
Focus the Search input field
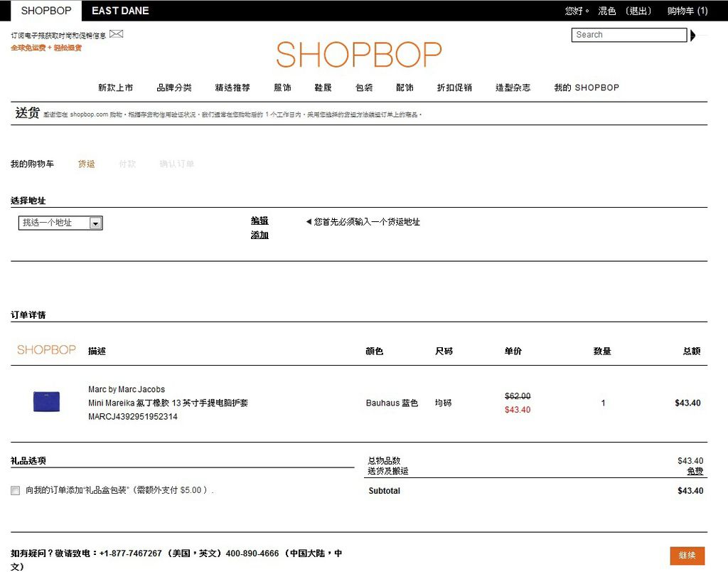(629, 35)
